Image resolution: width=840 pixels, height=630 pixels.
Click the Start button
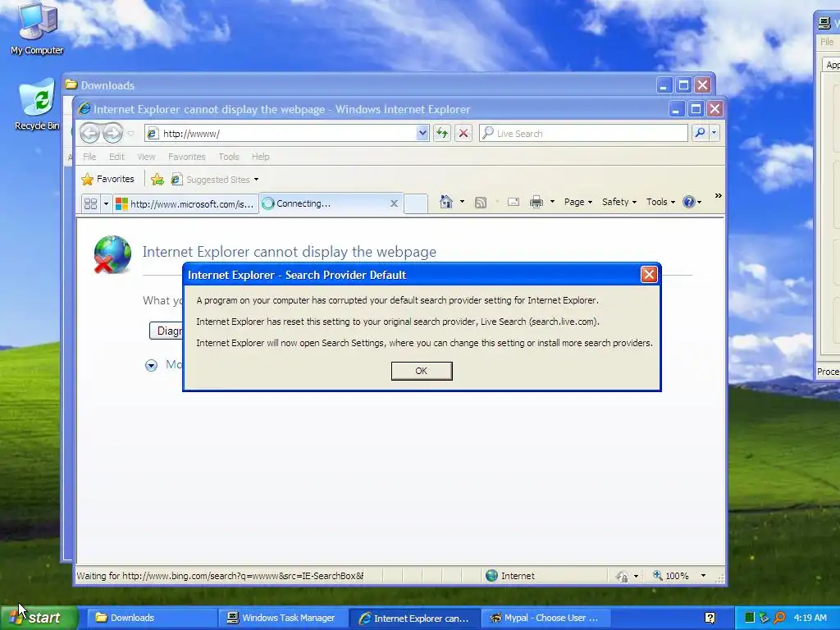coord(39,618)
